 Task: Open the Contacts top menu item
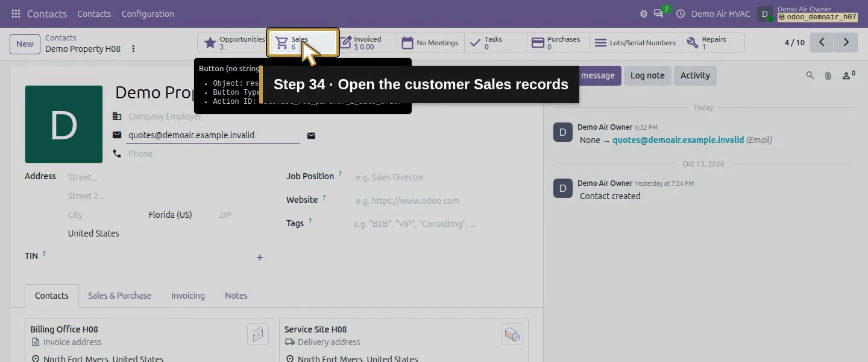[x=94, y=13]
